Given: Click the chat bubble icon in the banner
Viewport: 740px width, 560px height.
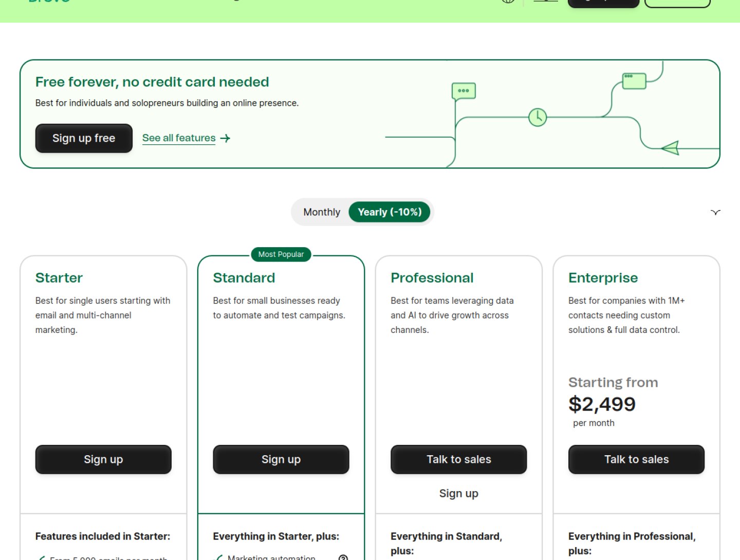Looking at the screenshot, I should click(x=464, y=91).
